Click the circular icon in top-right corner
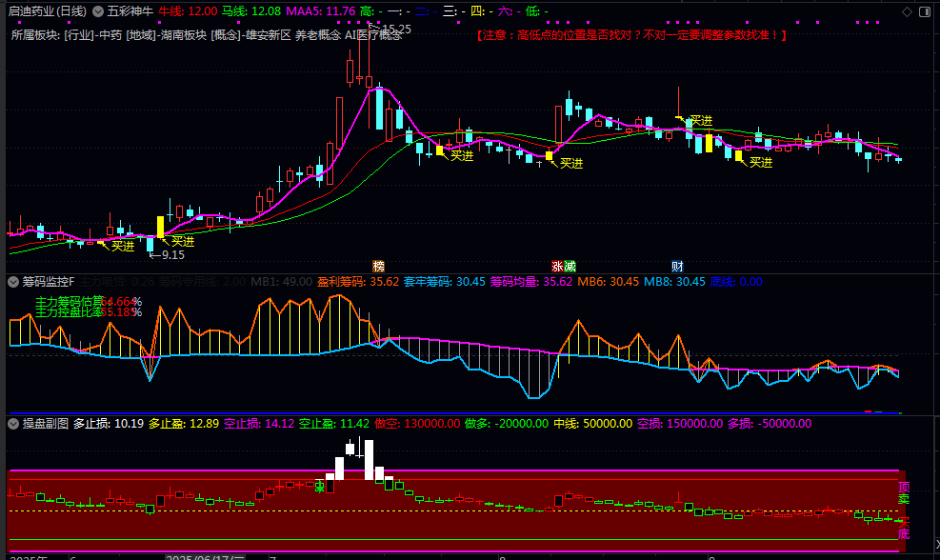Screen dimensions: 940x560 point(926,11)
